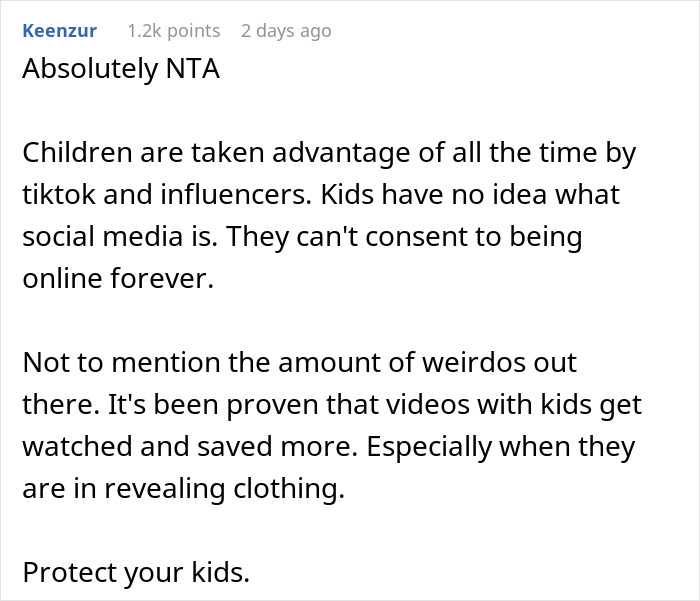Click the line starting 'social media is'
This screenshot has width=700, height=601.
pos(302,237)
